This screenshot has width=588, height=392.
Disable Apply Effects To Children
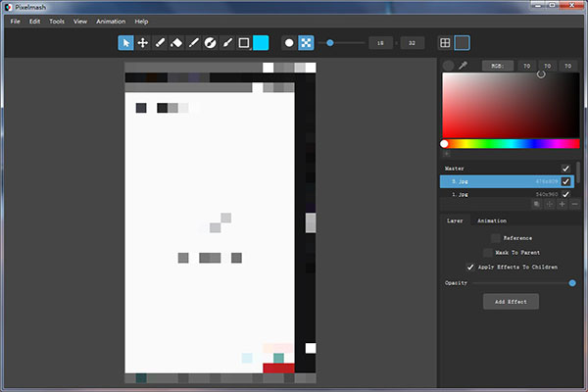click(469, 268)
